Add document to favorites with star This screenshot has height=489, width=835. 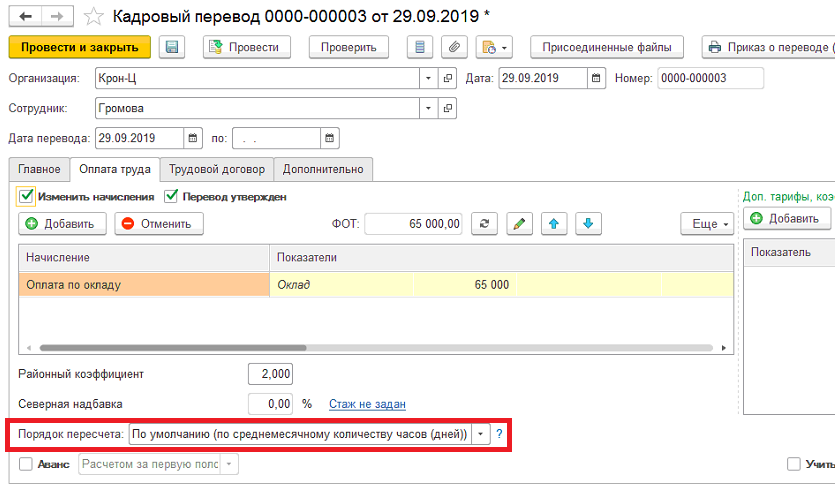pos(94,17)
